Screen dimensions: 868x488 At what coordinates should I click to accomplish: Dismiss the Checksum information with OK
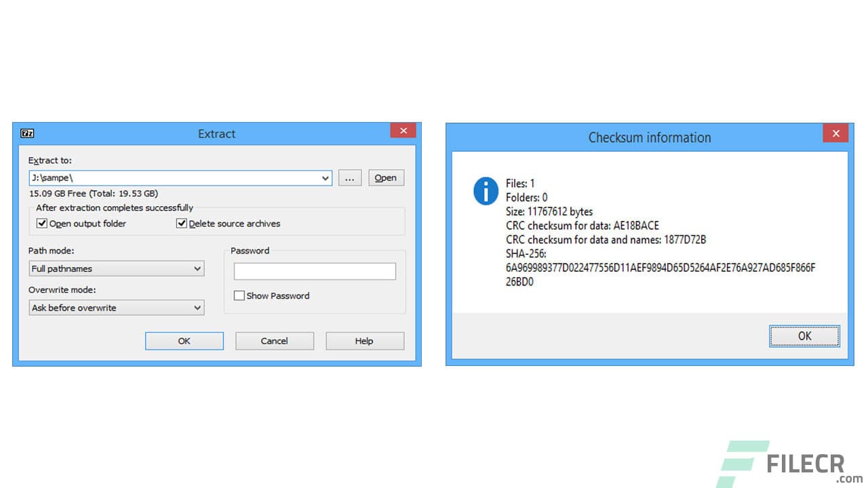click(x=804, y=335)
